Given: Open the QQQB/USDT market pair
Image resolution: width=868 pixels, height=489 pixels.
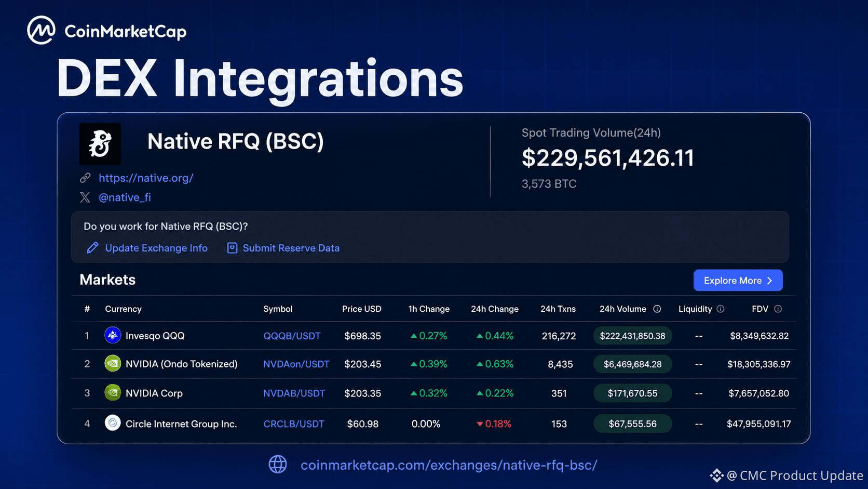Looking at the screenshot, I should [292, 336].
